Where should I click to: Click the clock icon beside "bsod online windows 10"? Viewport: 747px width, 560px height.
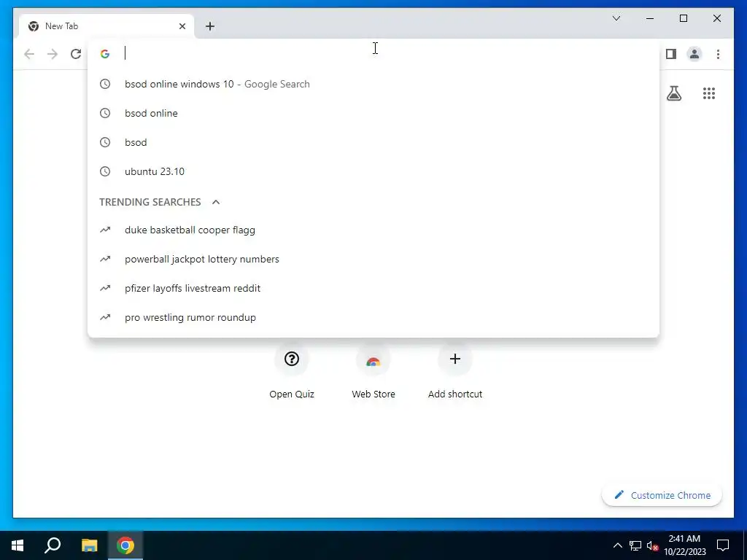pyautogui.click(x=105, y=84)
